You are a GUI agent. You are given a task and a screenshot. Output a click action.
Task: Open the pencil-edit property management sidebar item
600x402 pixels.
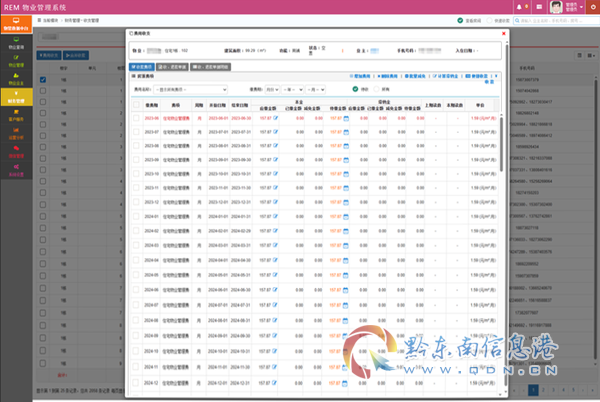tap(16, 61)
